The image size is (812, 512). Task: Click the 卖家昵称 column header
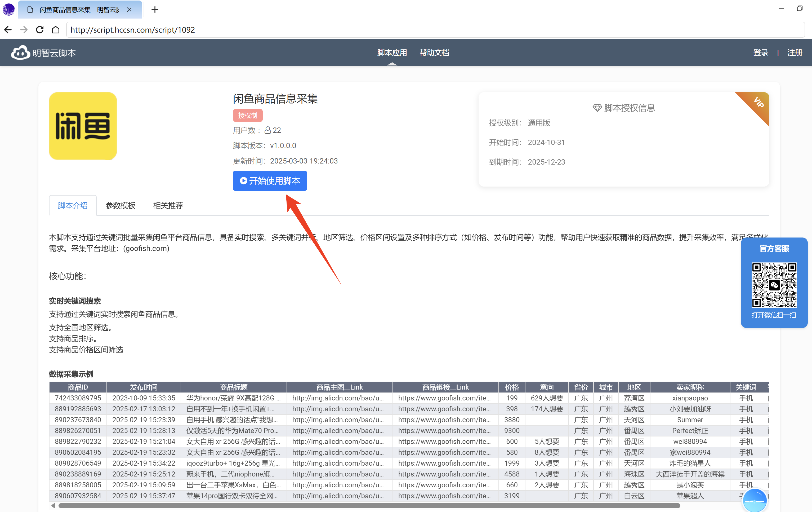[690, 387]
